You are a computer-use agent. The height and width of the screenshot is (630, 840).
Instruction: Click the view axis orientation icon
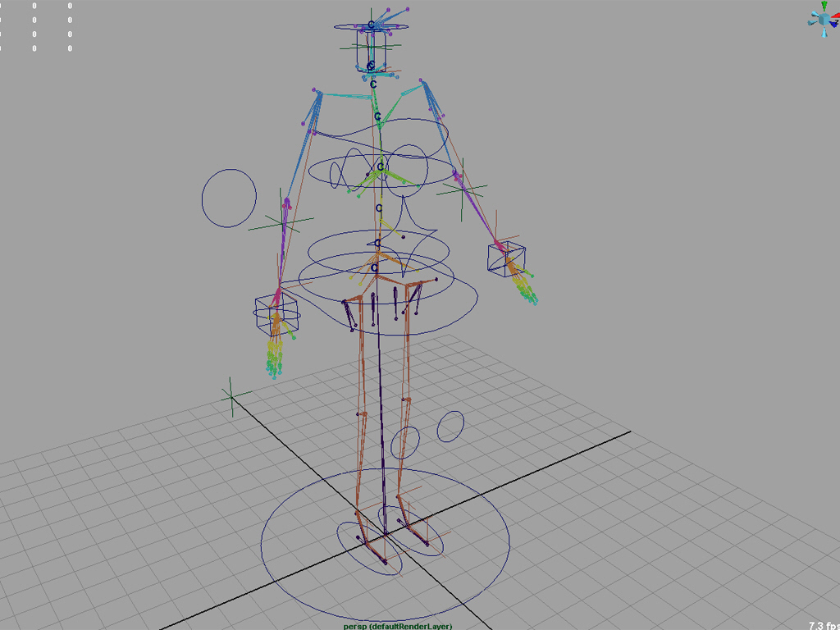click(824, 20)
